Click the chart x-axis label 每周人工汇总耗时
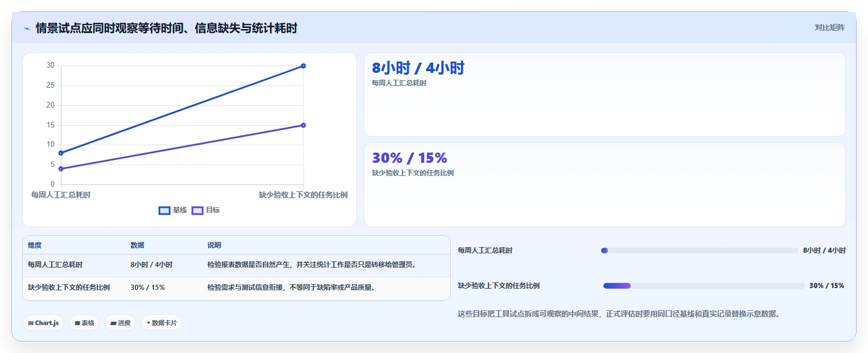868x353 pixels. coord(61,195)
